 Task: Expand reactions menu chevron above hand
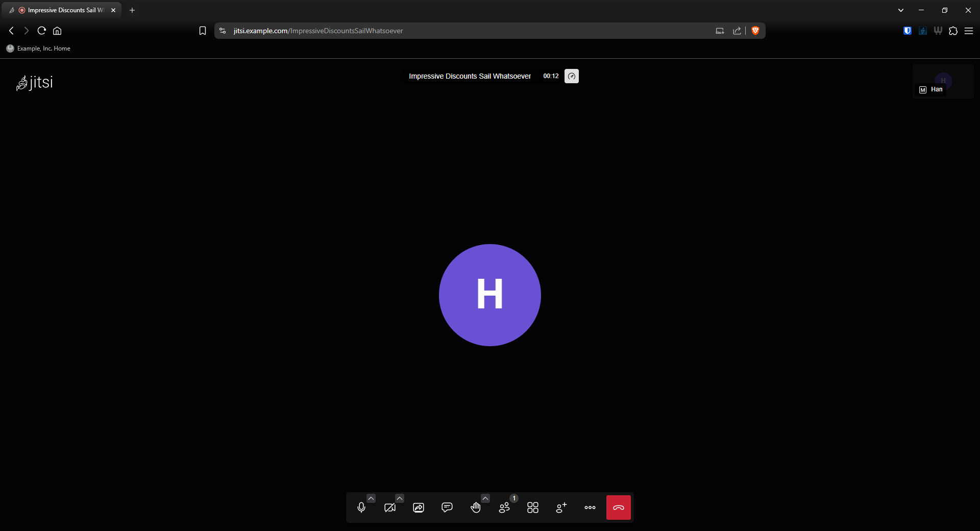coord(485,498)
